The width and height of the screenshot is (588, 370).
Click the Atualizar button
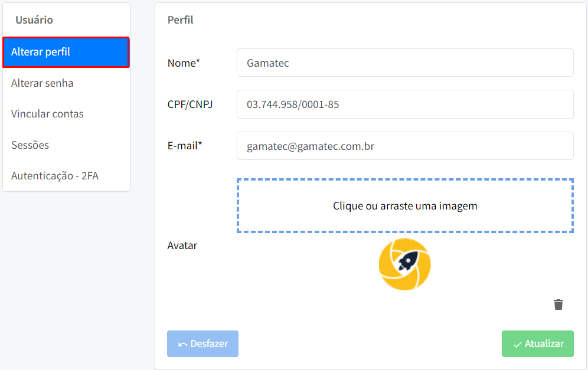click(x=537, y=343)
